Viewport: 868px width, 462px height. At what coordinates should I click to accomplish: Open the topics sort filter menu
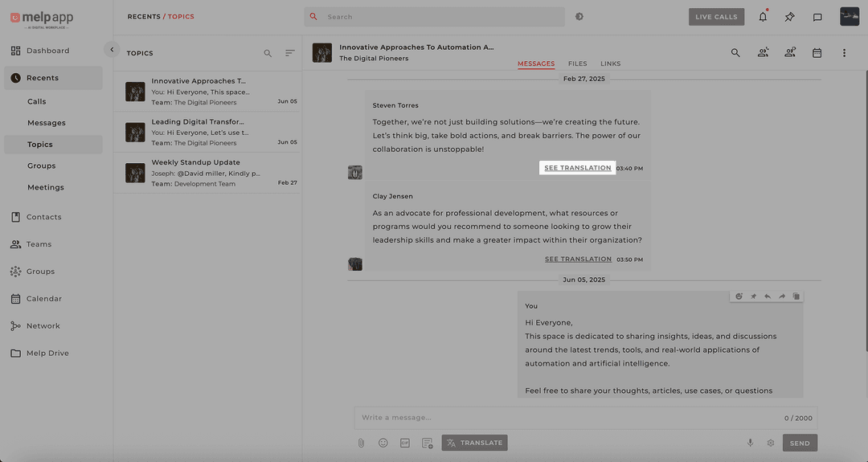click(x=290, y=53)
